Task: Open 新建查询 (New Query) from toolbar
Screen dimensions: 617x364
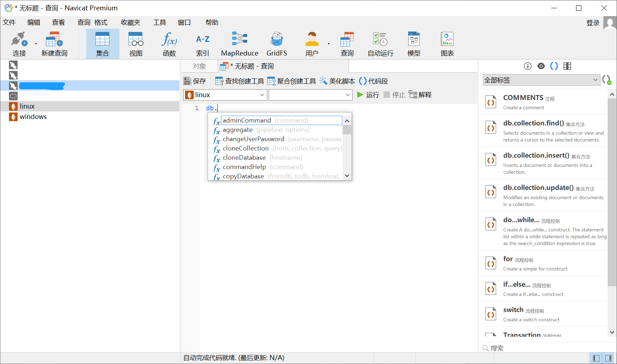Action: [x=54, y=44]
